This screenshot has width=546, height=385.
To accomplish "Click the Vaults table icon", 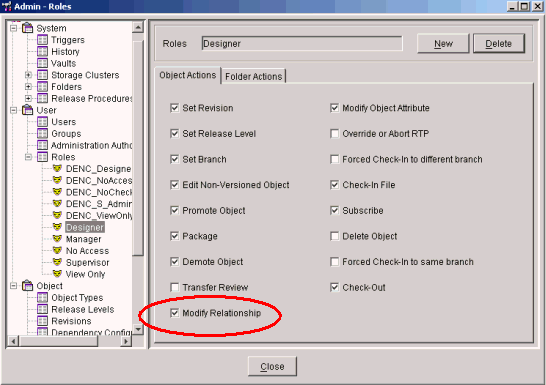I will click(x=42, y=63).
